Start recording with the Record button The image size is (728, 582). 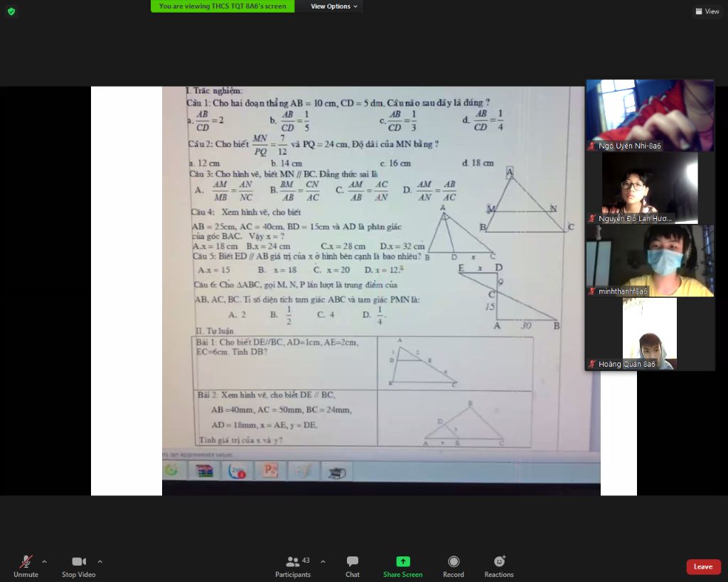pos(453,566)
